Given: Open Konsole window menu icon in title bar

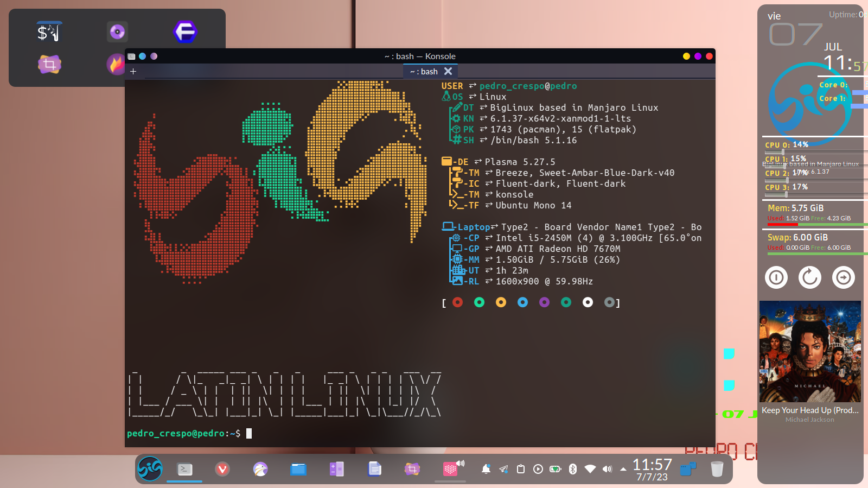Looking at the screenshot, I should point(131,56).
